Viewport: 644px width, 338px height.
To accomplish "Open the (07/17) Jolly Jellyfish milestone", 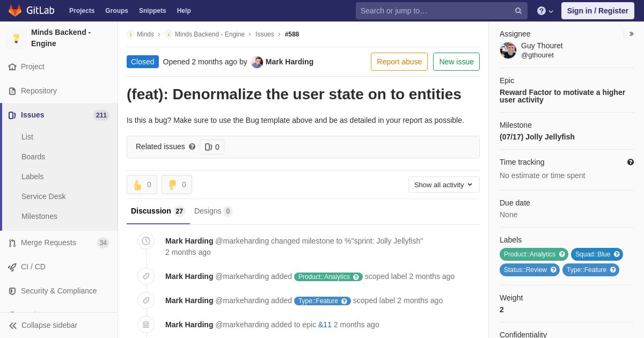I will 537,137.
